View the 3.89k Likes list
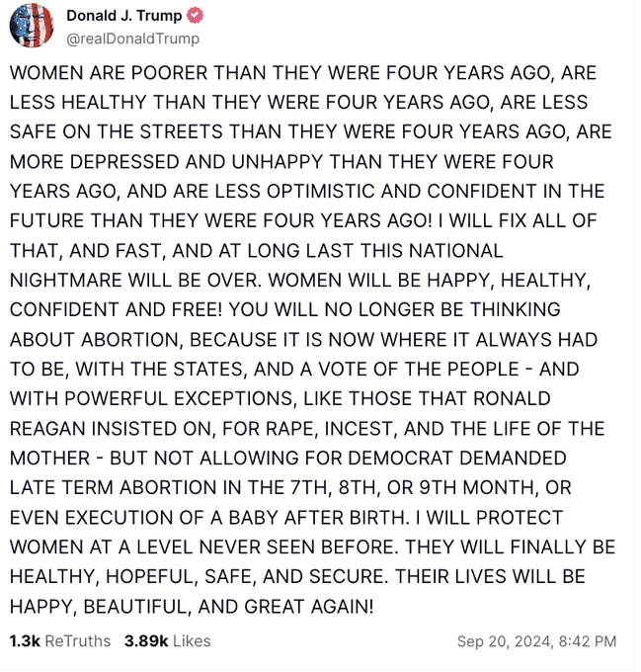 point(167,641)
